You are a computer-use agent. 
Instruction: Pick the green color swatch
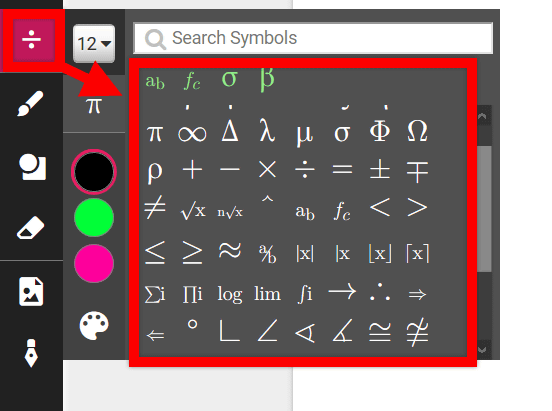[94, 217]
